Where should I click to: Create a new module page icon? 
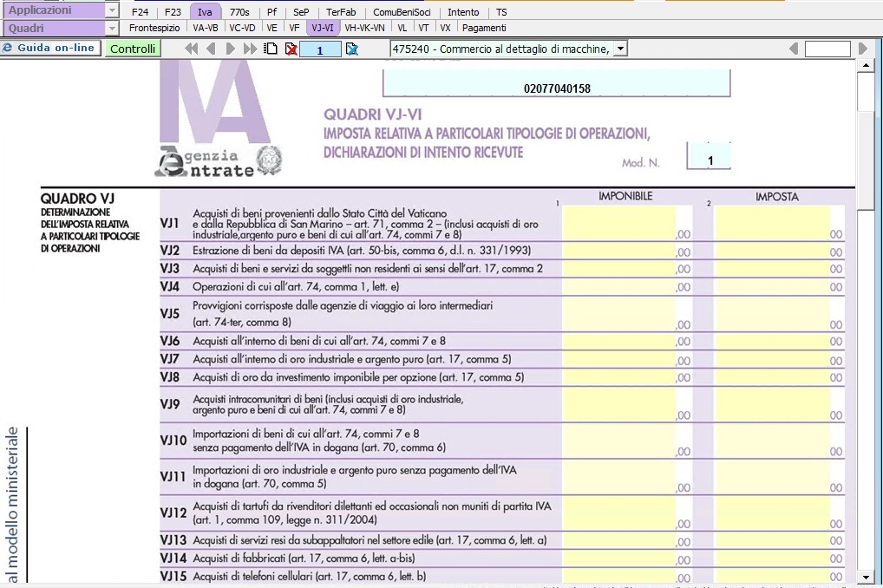[271, 49]
